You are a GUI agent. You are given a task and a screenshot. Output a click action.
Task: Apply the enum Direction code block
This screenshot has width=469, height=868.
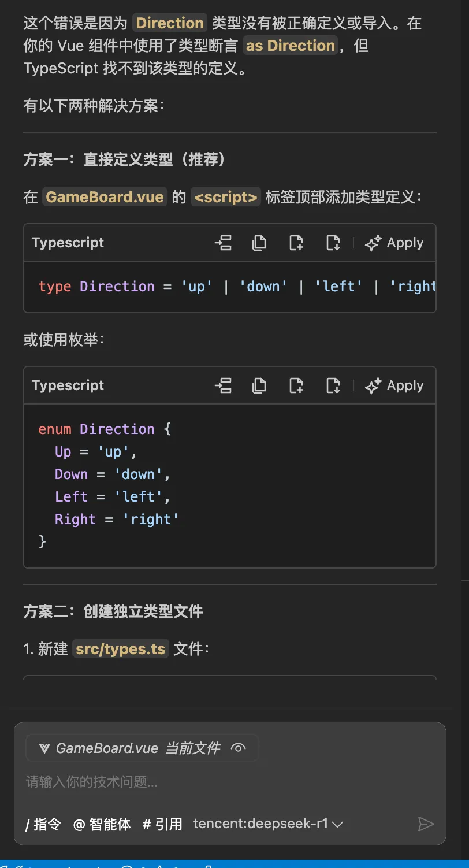pyautogui.click(x=395, y=386)
